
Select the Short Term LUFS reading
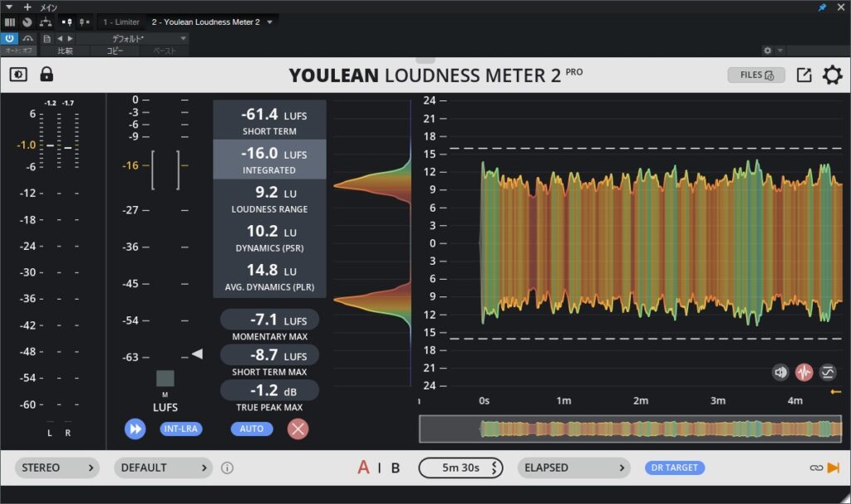coord(270,120)
